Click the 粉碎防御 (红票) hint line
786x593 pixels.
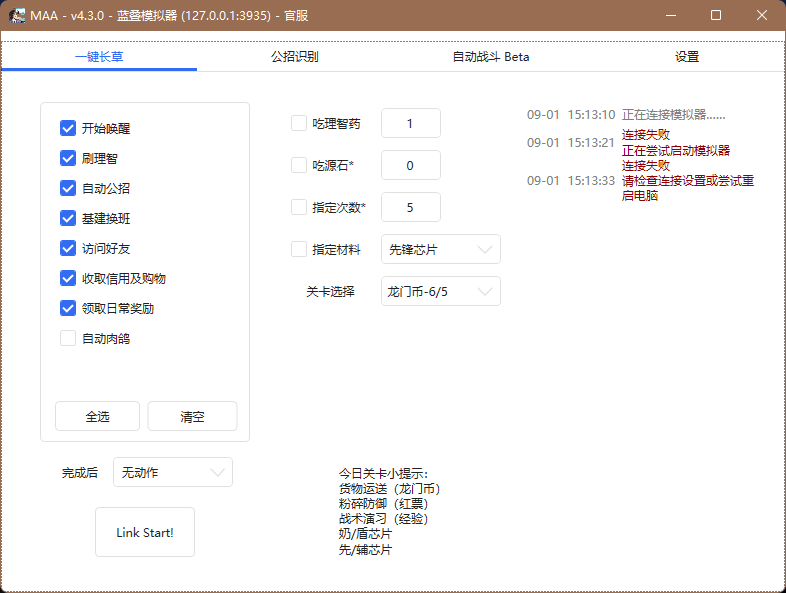click(383, 504)
